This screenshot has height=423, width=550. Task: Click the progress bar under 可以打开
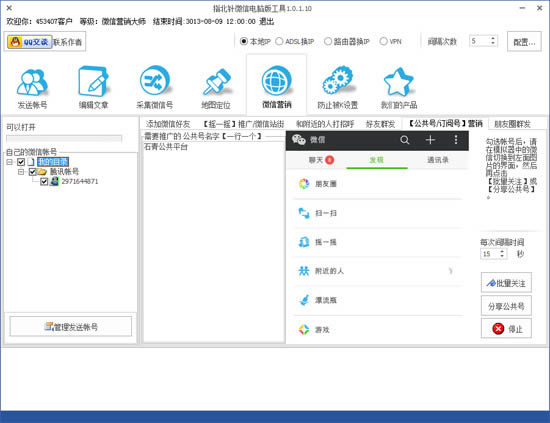pos(64,138)
